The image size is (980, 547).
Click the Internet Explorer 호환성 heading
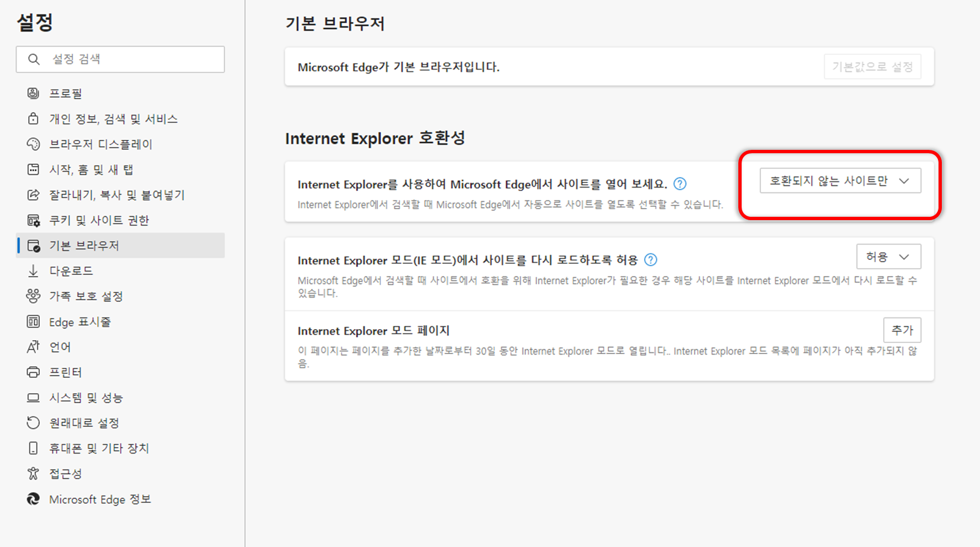click(375, 138)
